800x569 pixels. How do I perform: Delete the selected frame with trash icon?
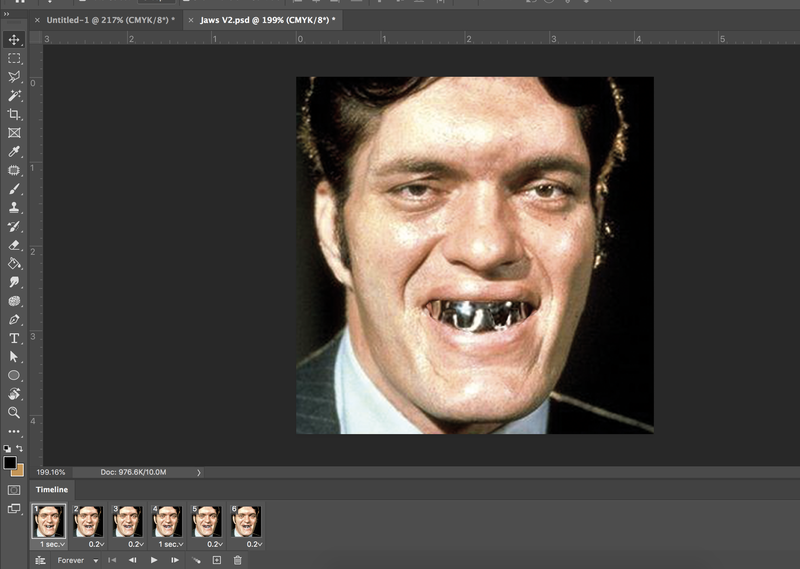(238, 560)
